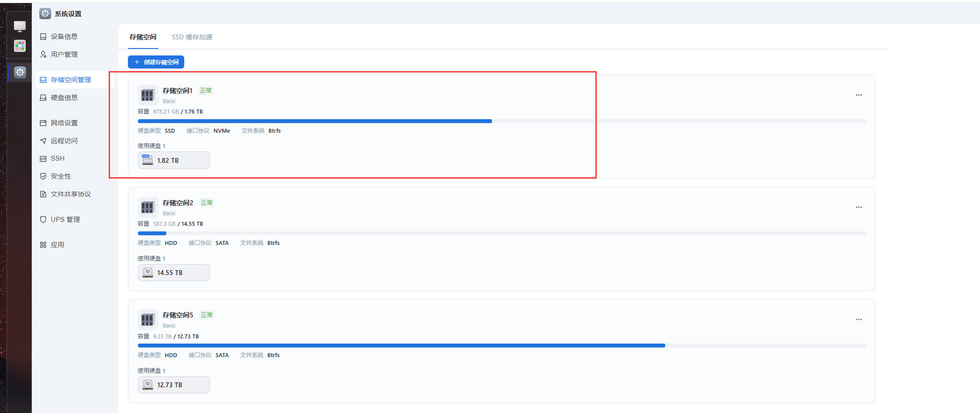Click the desktop monitor icon in dock
Screen dimensions: 980x413
[20, 27]
